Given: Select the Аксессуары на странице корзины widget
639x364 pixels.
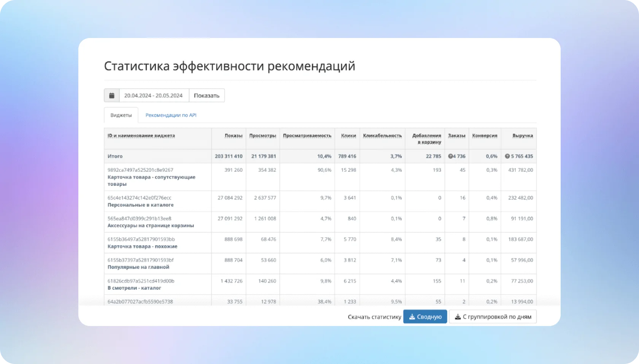Looking at the screenshot, I should pos(151,226).
